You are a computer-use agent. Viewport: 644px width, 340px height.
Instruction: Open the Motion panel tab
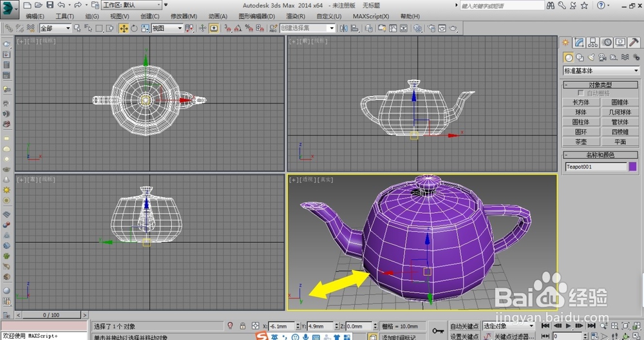(607, 42)
